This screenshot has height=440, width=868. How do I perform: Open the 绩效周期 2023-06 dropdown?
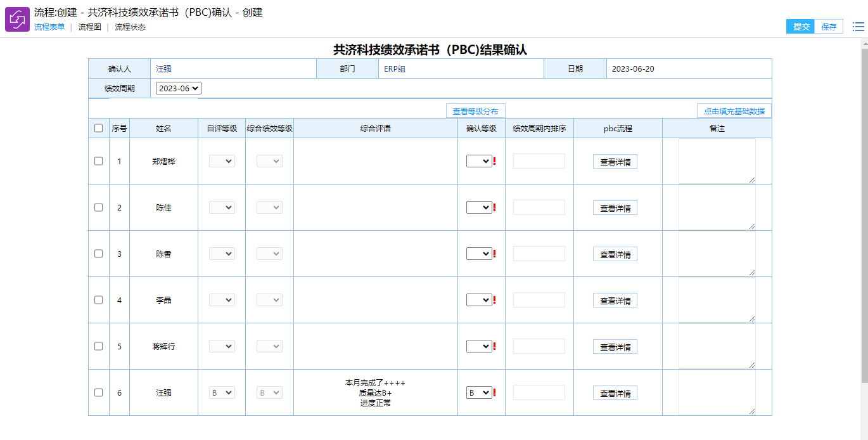point(178,89)
